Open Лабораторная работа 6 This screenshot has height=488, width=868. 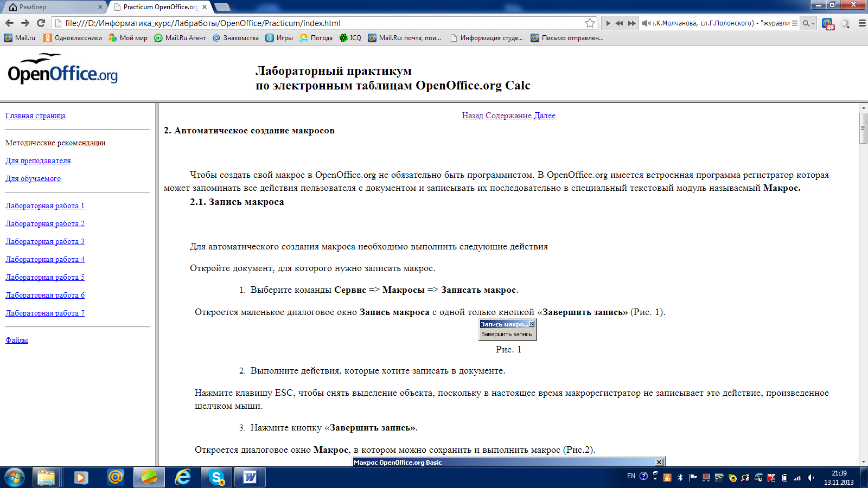point(45,295)
